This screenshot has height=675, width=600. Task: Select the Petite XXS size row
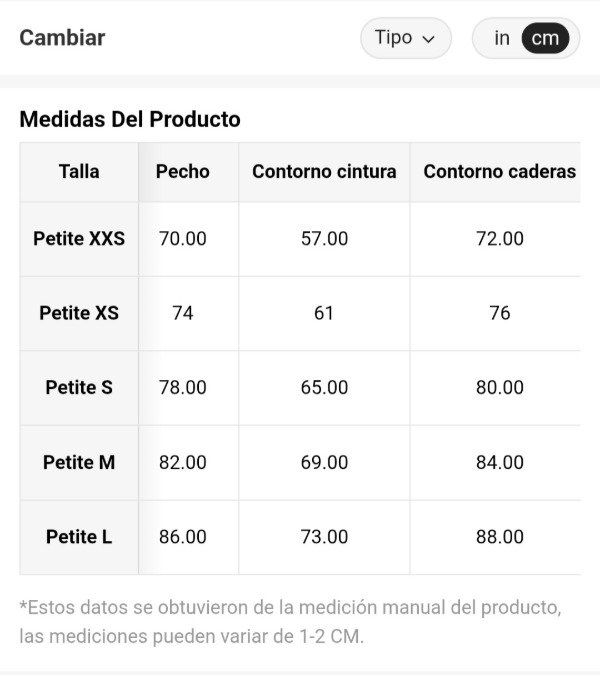tap(79, 238)
